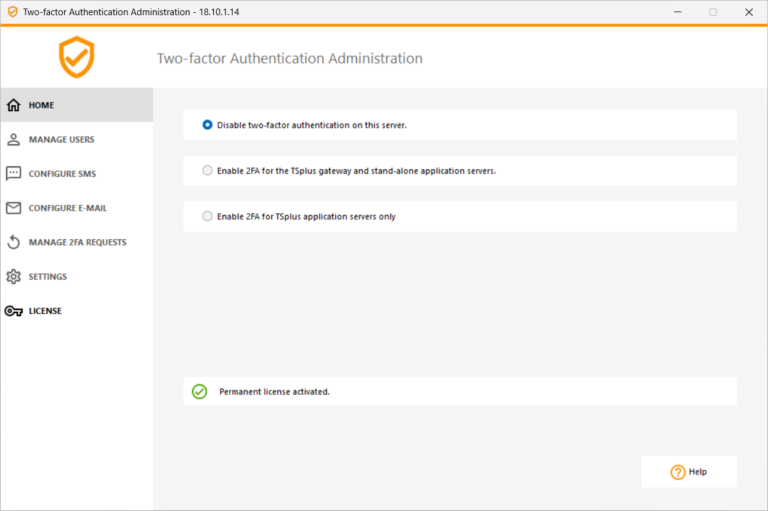Select Disable two-factor authentication radio button
The height and width of the screenshot is (511, 768).
207,125
